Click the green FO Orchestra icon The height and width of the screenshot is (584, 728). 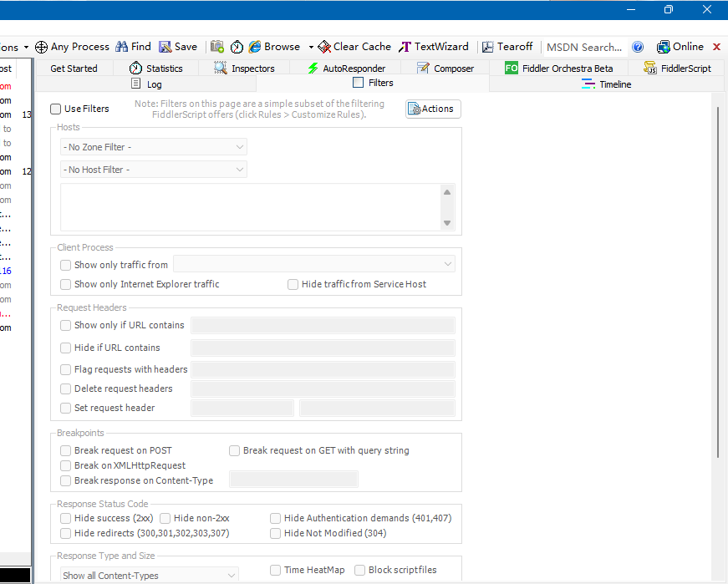(512, 69)
